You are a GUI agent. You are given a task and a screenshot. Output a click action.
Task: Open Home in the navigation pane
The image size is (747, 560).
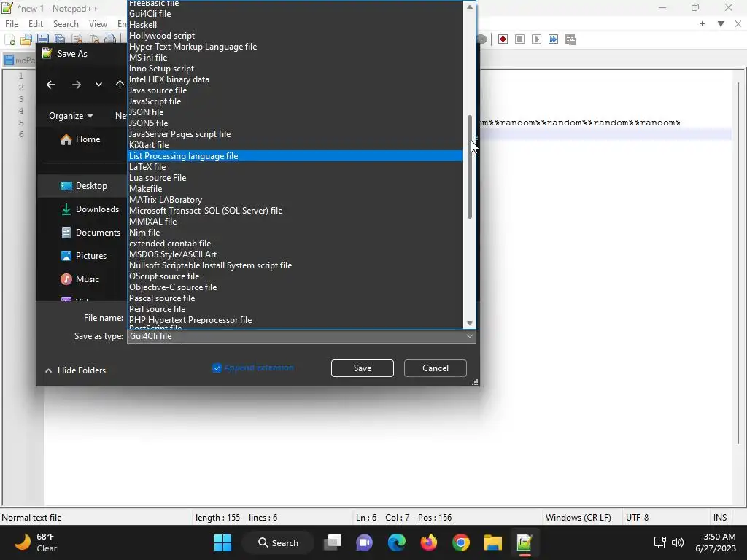pos(80,139)
